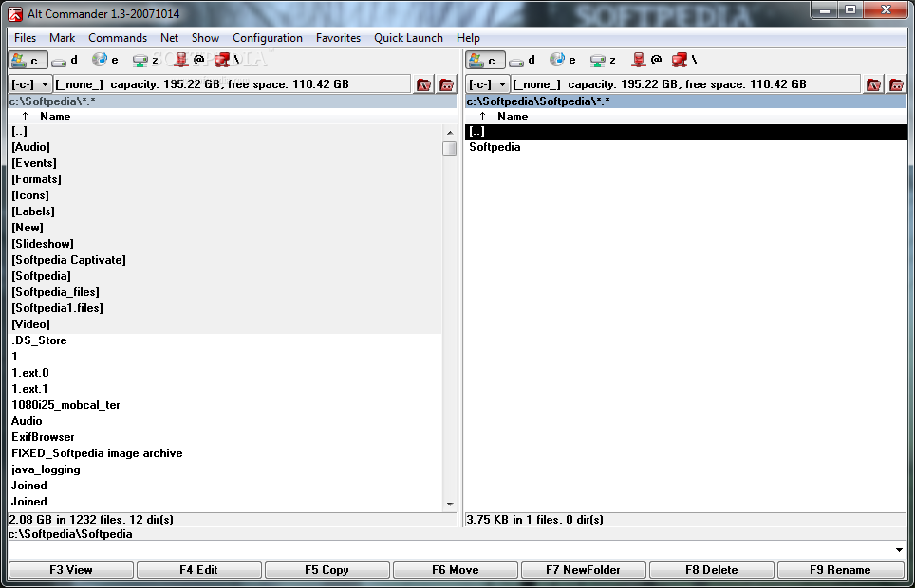The image size is (915, 588).
Task: Select network drive z in left panel
Action: click(146, 60)
